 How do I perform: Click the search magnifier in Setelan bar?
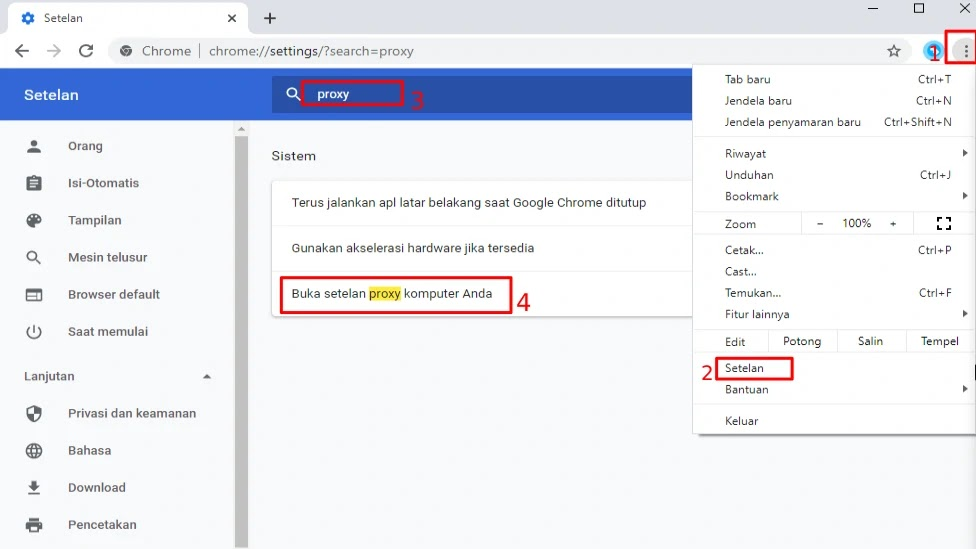tap(293, 94)
